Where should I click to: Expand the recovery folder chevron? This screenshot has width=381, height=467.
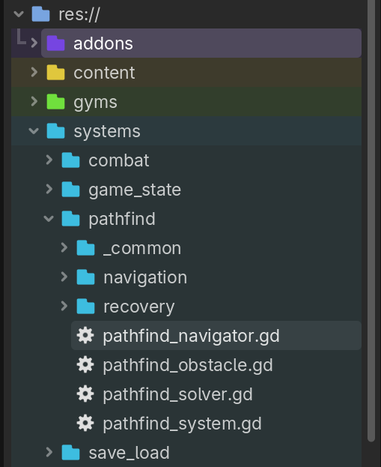coord(64,306)
